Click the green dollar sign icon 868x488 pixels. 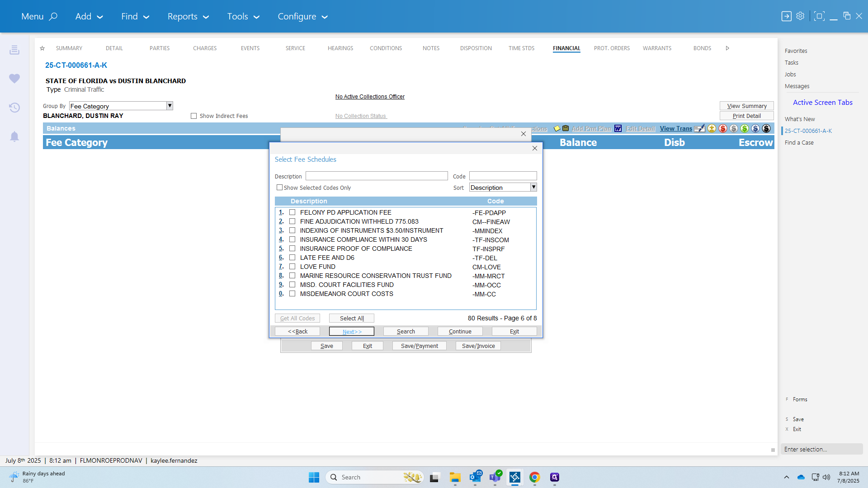click(x=745, y=129)
